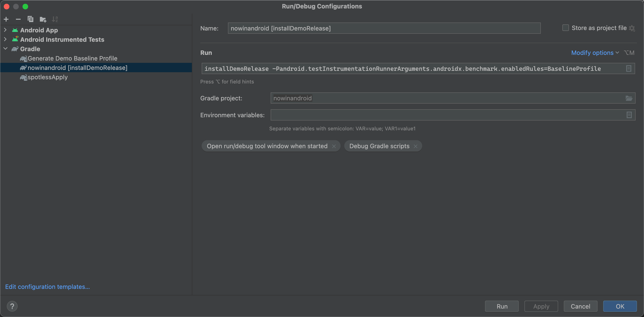Click the Apply button
This screenshot has height=317, width=644.
(541, 306)
